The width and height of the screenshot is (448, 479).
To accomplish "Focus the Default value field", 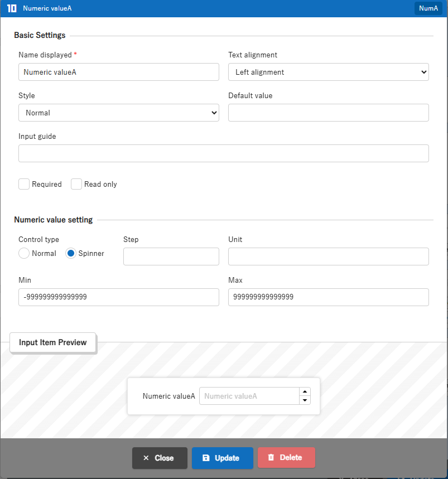I will pos(328,113).
